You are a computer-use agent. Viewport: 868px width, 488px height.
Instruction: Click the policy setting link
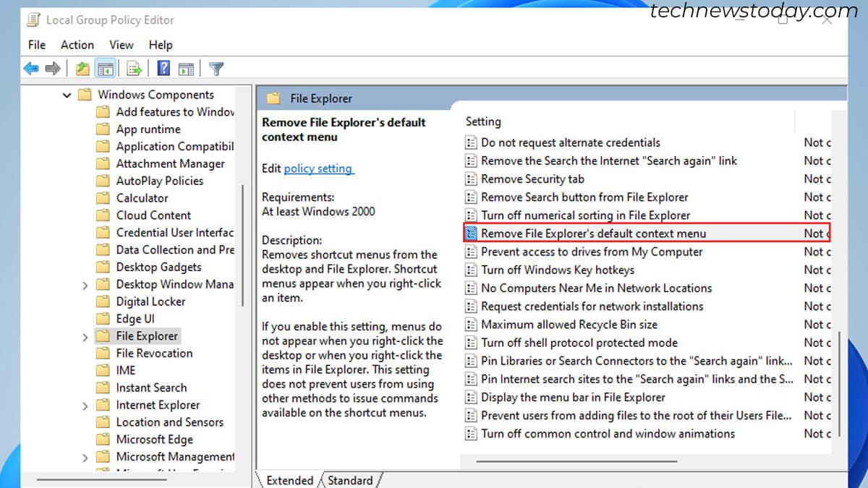pos(318,168)
